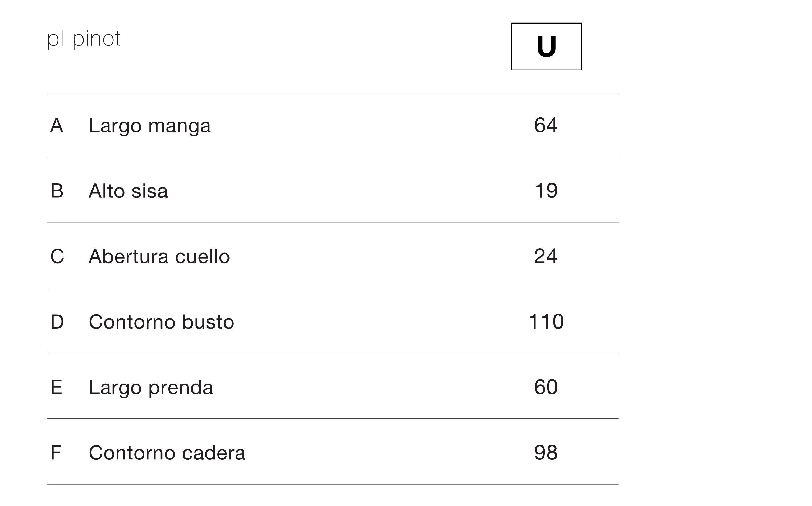812x506 pixels.
Task: Click the 'Contorno busto' row label
Action: pos(161,322)
